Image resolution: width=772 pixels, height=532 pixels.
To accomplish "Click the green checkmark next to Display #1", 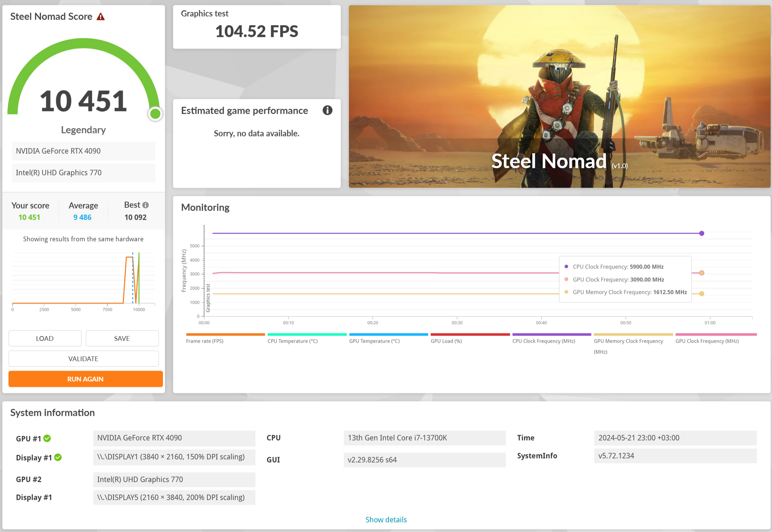I will (x=58, y=457).
